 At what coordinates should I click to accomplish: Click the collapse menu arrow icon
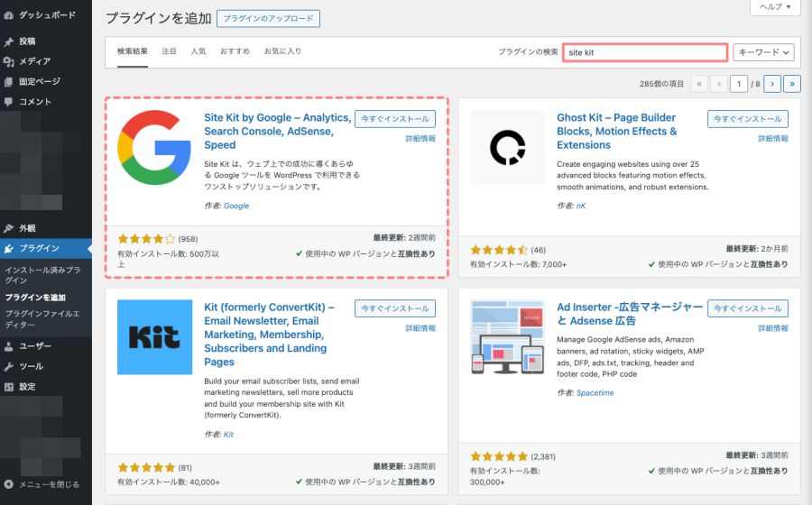pos(8,484)
